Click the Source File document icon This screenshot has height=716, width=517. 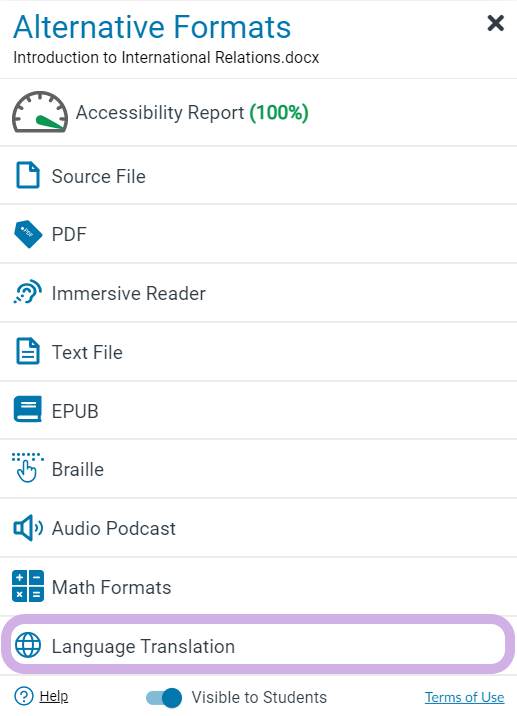[x=28, y=175]
